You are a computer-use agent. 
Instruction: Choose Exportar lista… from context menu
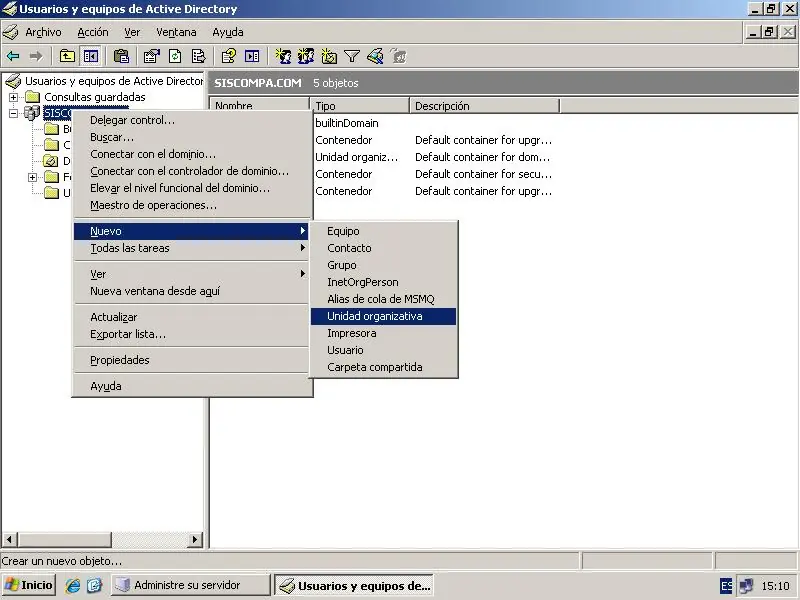click(191, 334)
